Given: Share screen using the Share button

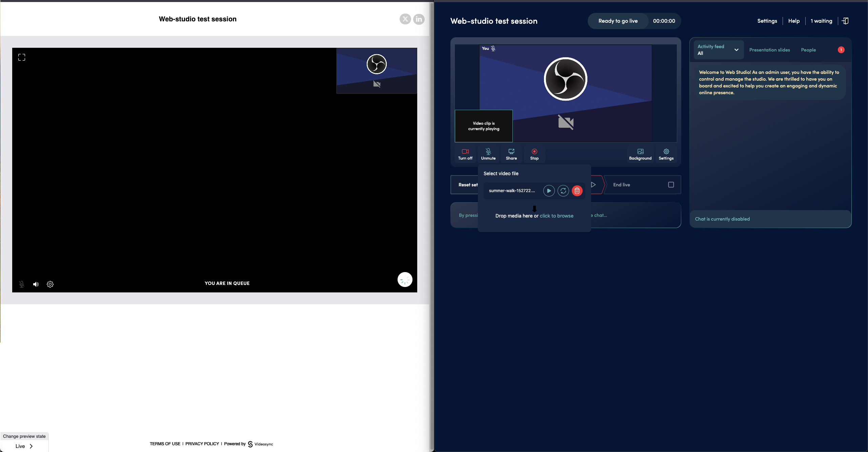Looking at the screenshot, I should (511, 154).
